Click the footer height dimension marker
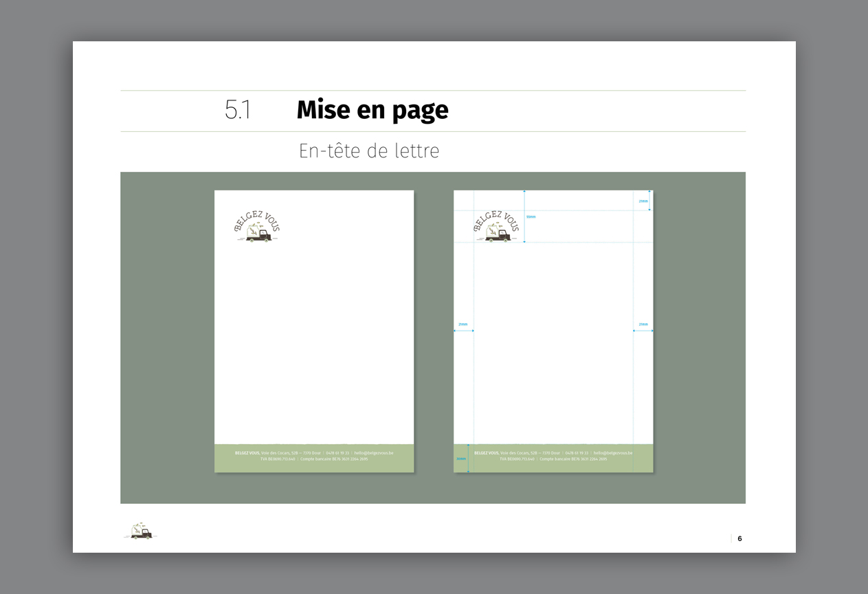 (462, 459)
